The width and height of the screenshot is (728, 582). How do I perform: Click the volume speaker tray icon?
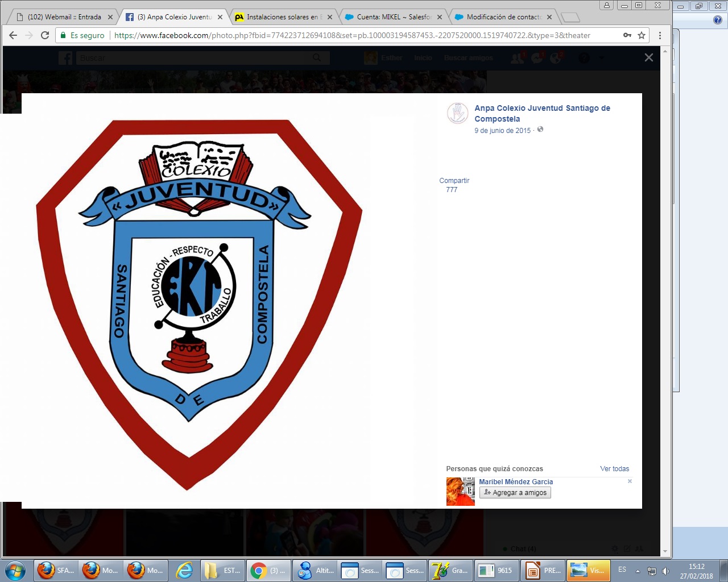[x=665, y=571]
